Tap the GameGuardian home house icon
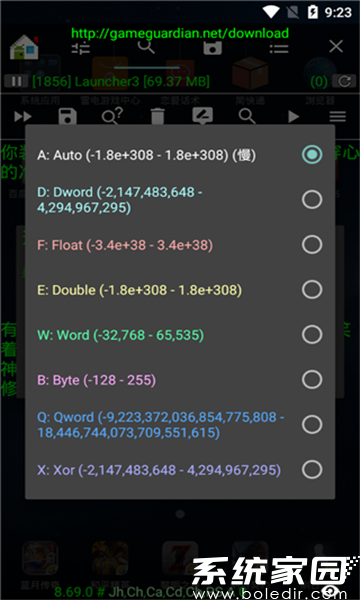The height and width of the screenshot is (600, 360). (x=24, y=47)
